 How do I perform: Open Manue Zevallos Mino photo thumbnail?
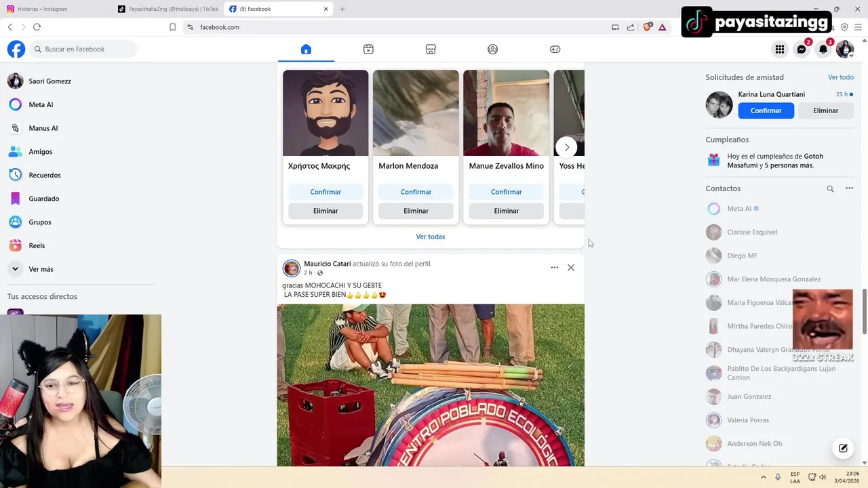tap(506, 113)
